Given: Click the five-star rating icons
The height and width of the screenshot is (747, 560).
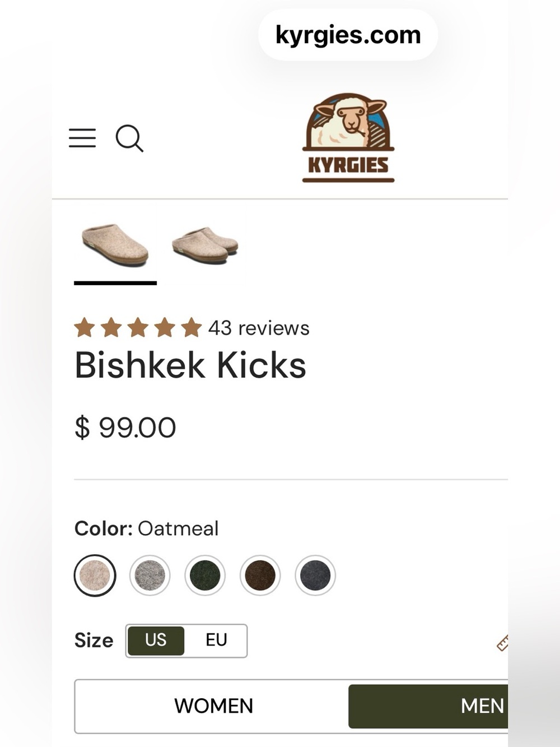Looking at the screenshot, I should (138, 328).
